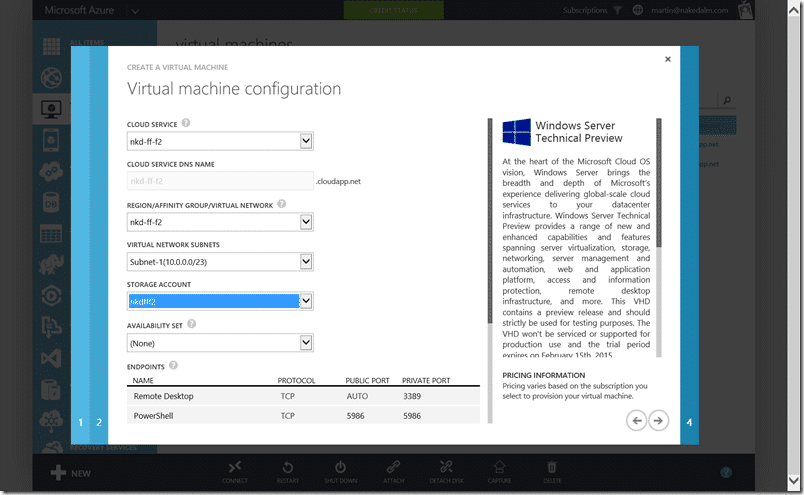804x495 pixels.
Task: Open the websites globe icon in sidebar
Action: (51, 78)
